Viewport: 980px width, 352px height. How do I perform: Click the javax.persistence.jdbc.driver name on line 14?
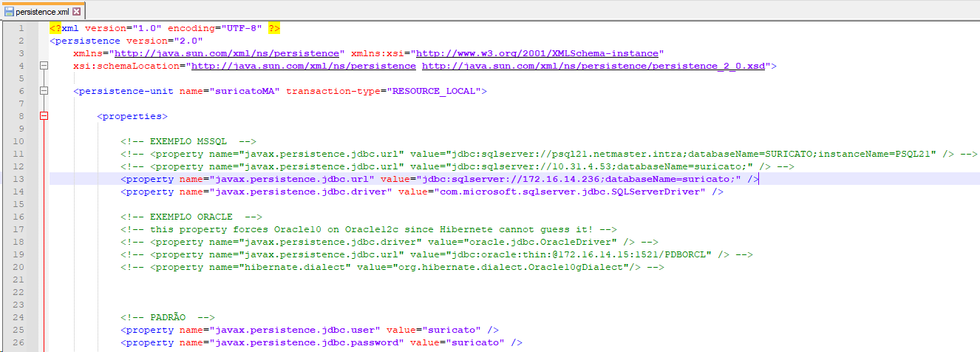click(301, 192)
